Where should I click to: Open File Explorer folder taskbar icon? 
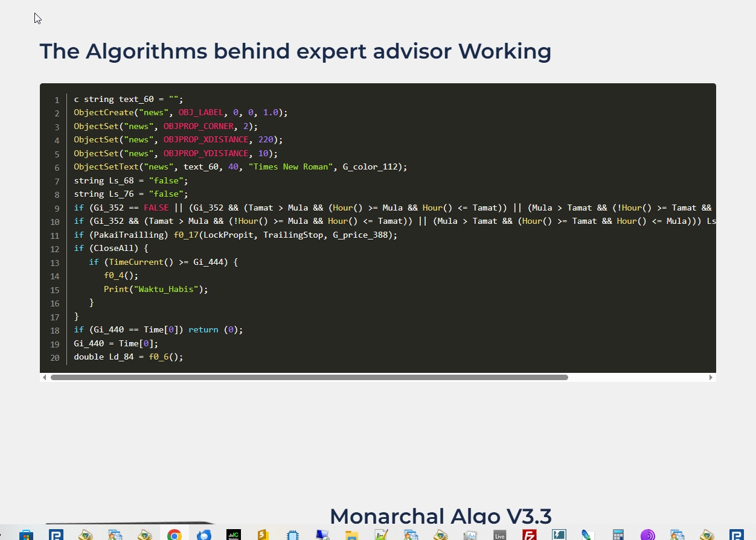click(351, 535)
